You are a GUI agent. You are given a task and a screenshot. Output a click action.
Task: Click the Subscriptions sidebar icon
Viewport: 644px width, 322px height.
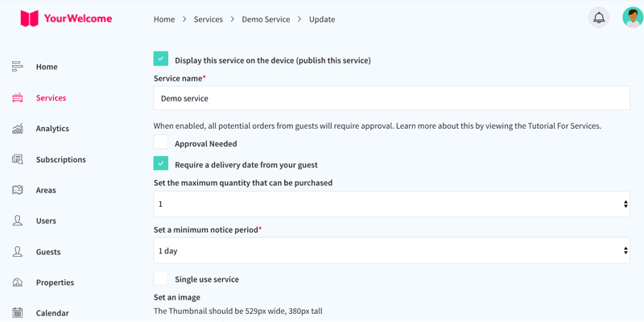click(17, 159)
